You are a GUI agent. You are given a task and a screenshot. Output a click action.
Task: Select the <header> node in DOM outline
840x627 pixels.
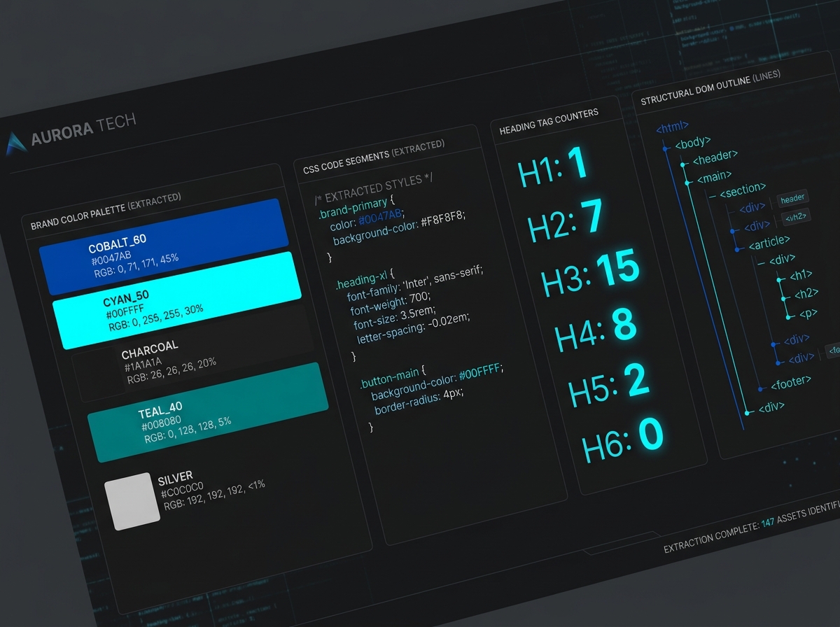(x=715, y=157)
